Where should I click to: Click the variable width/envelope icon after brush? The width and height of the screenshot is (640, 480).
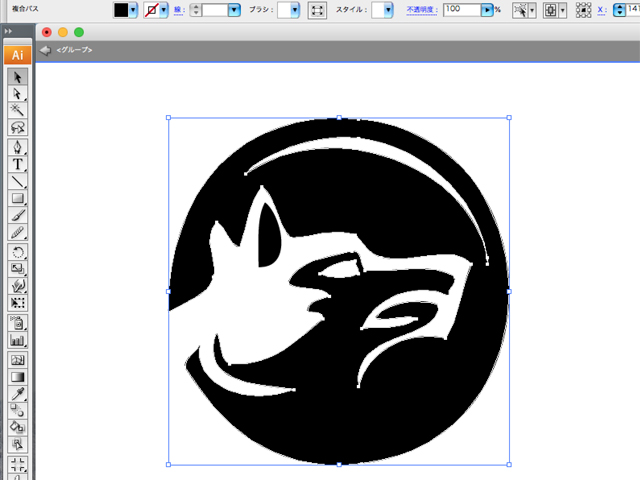[x=317, y=11]
